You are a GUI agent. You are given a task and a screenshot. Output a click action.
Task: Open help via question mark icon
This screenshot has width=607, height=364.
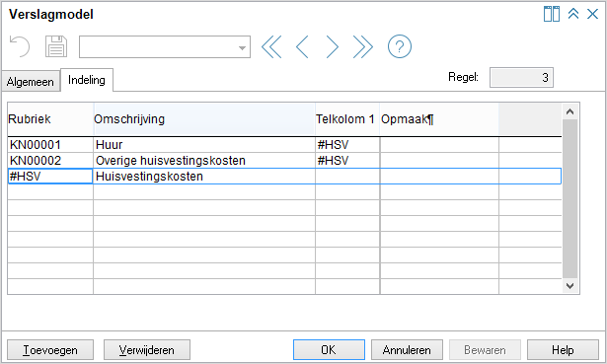(400, 46)
